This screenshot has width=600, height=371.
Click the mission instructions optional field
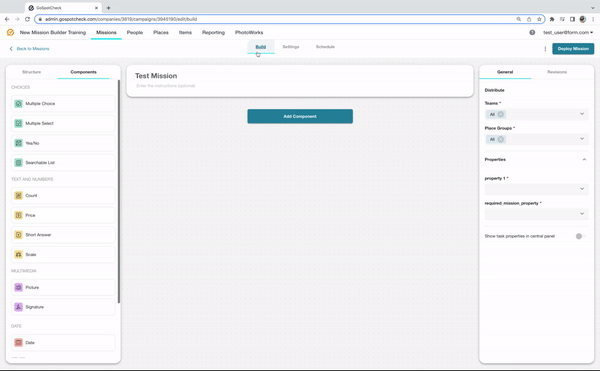coord(166,86)
